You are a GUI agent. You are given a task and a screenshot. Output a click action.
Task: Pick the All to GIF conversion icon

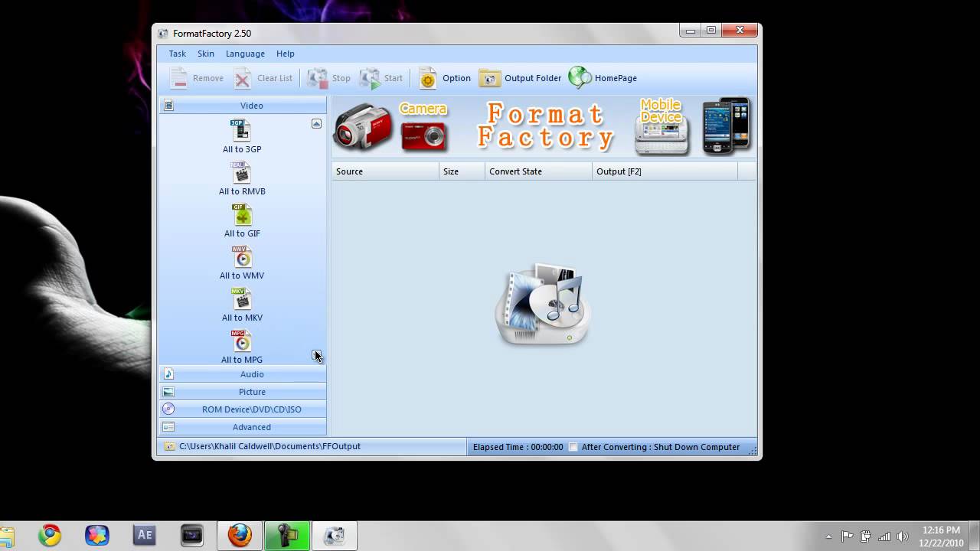[241, 215]
